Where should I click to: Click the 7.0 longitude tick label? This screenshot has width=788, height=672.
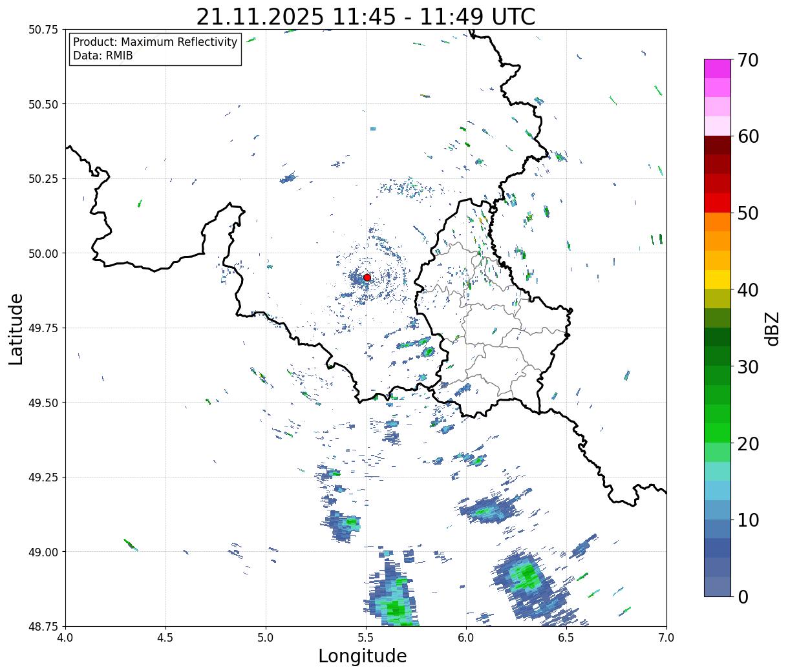(666, 638)
